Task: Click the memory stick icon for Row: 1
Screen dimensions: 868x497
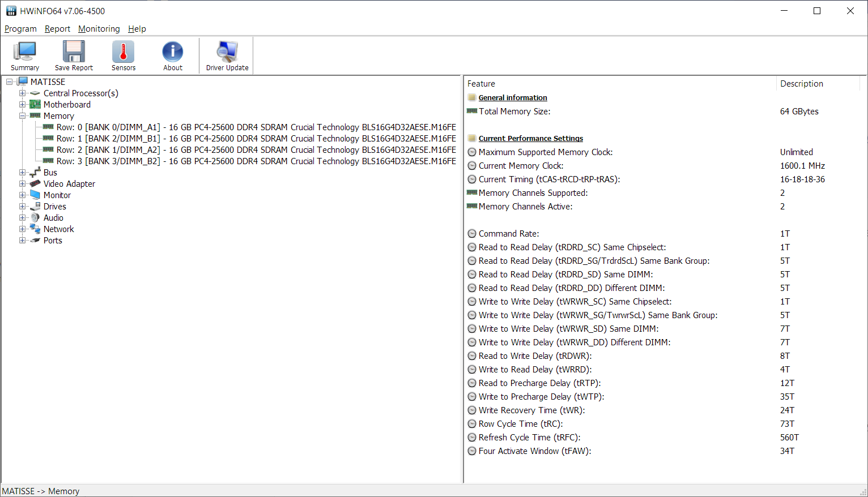Action: (x=48, y=138)
